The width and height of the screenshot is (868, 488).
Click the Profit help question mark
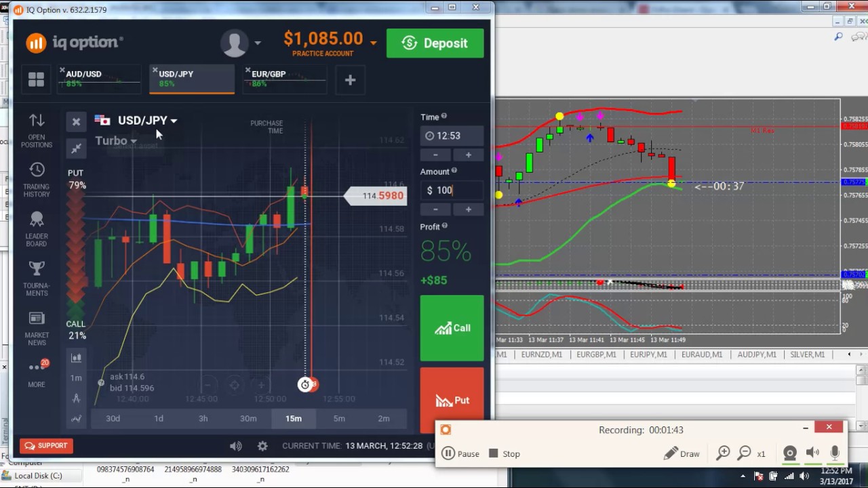445,226
